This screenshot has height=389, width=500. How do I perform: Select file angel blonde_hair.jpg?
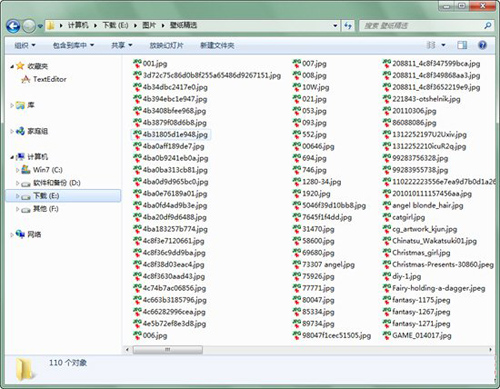click(x=428, y=206)
